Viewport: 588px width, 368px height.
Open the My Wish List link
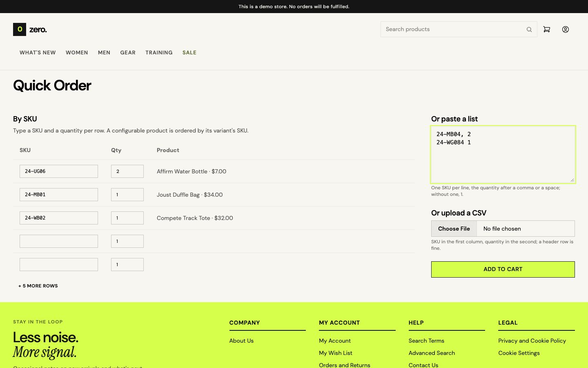336,353
